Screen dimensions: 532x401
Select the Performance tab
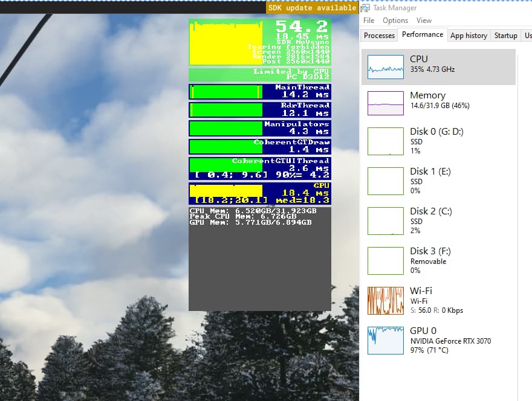click(x=422, y=35)
